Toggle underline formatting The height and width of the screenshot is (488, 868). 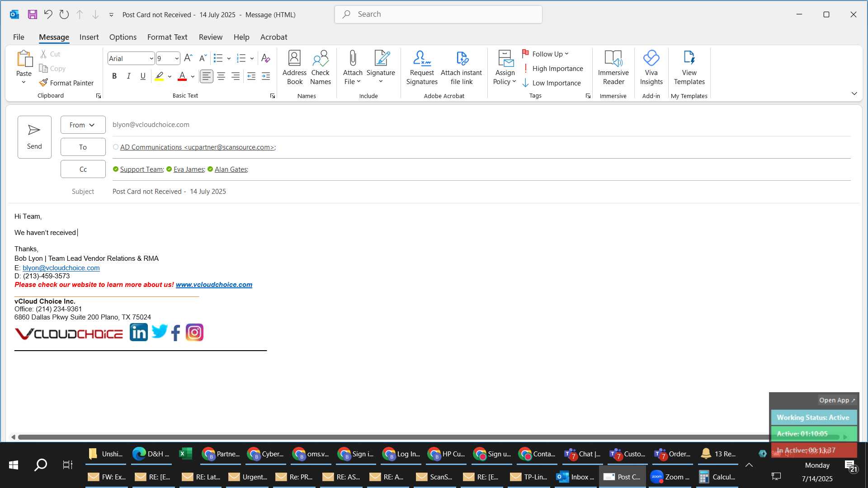(143, 76)
